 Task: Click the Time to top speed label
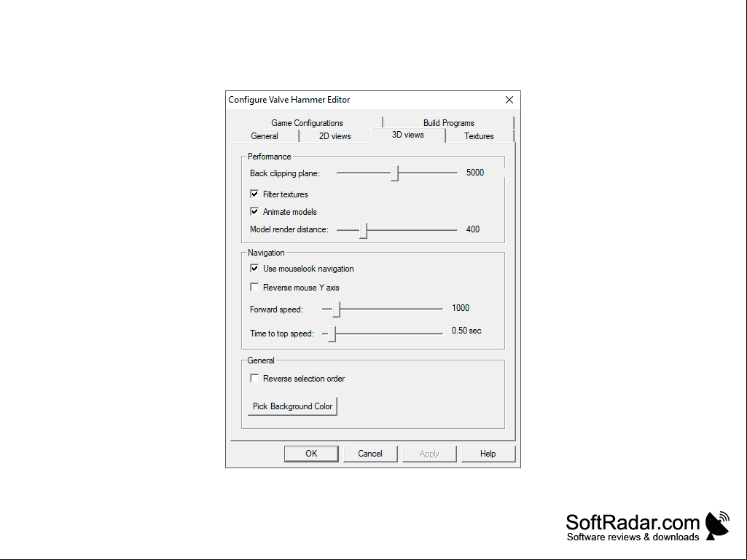[x=282, y=334]
